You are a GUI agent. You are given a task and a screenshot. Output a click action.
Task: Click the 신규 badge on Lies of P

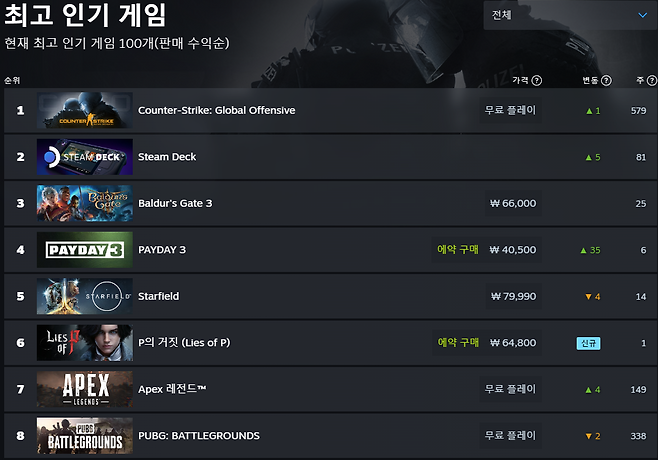pyautogui.click(x=588, y=343)
